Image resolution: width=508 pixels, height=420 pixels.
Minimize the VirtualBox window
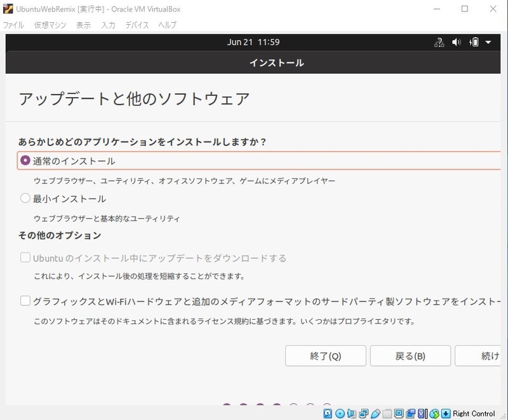click(x=437, y=9)
